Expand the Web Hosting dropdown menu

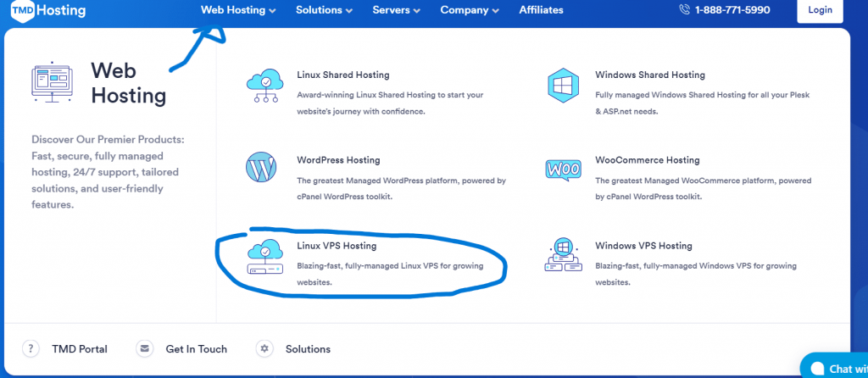[238, 10]
